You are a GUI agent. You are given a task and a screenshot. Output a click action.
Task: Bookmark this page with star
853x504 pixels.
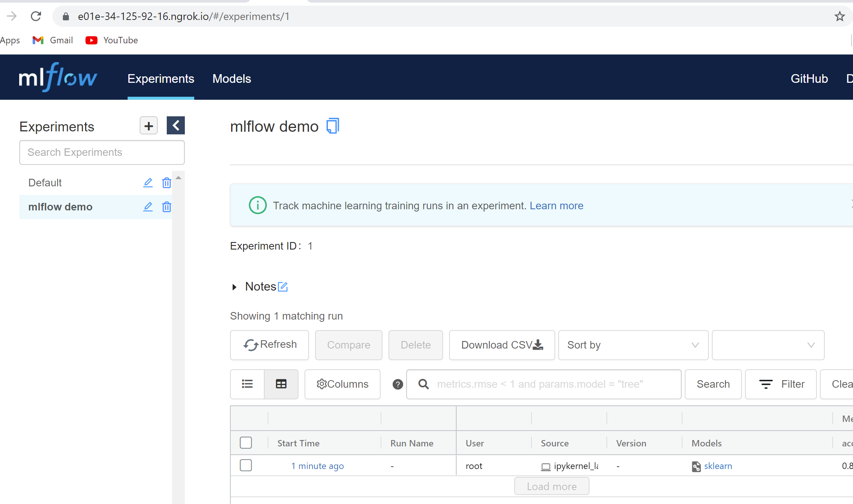pyautogui.click(x=839, y=16)
